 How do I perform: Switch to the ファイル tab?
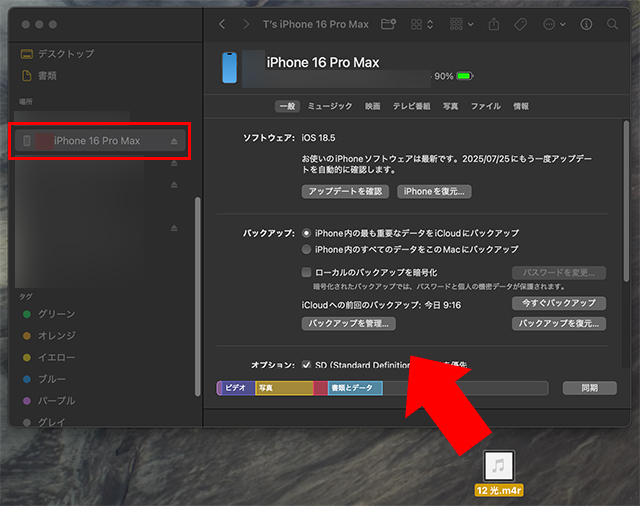486,107
